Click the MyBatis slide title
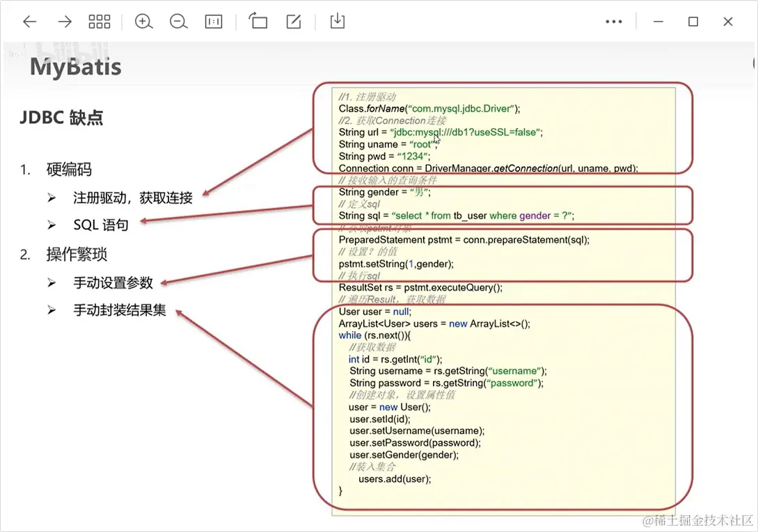Screen dimensions: 758x532 (75, 67)
